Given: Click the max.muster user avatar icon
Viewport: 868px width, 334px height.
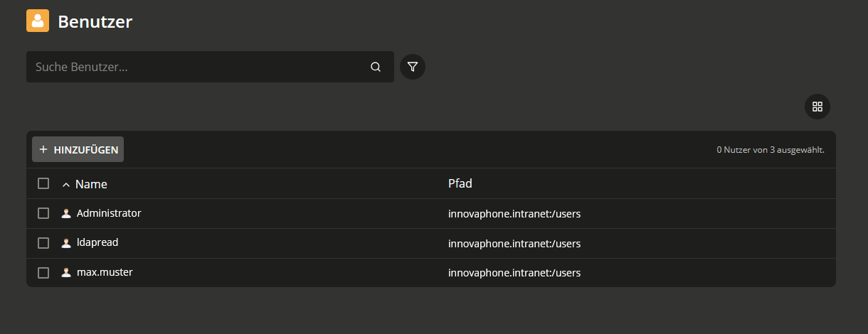Looking at the screenshot, I should (x=66, y=273).
